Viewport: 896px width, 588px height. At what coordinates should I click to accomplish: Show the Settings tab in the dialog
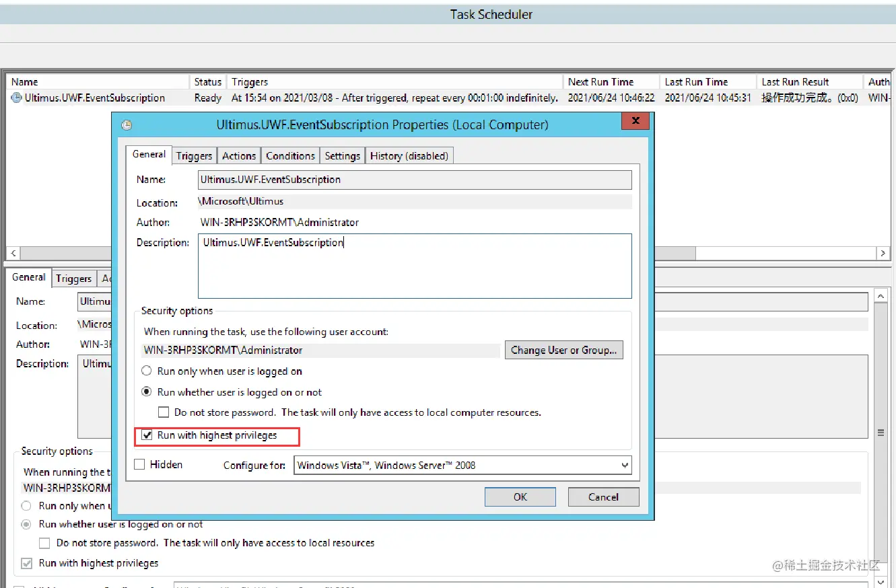pos(343,155)
